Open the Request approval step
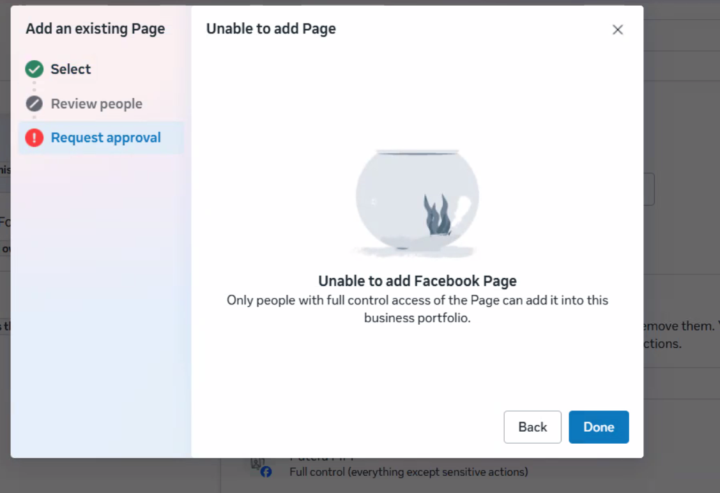The width and height of the screenshot is (720, 493). click(101, 138)
